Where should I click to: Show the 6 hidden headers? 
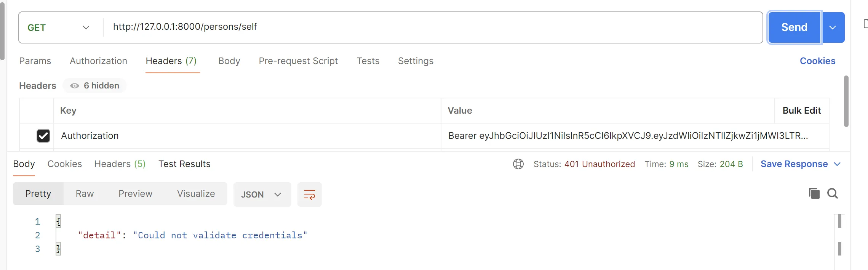pyautogui.click(x=95, y=86)
